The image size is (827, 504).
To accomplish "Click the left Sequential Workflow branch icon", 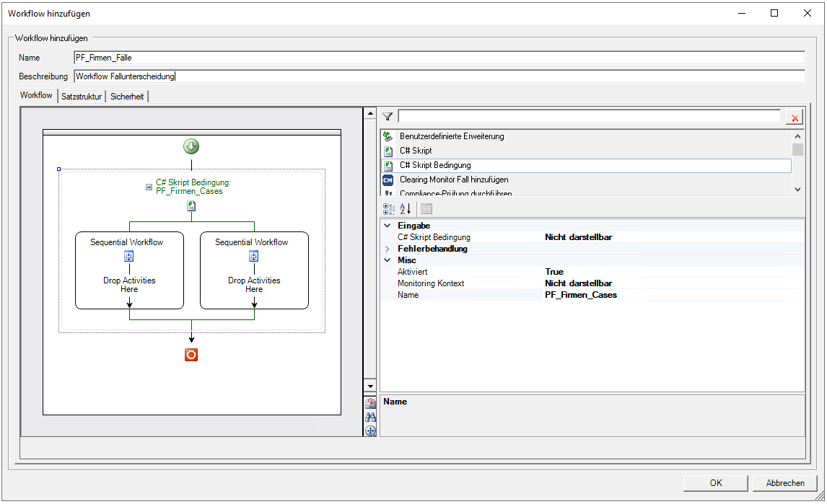I will (x=129, y=256).
